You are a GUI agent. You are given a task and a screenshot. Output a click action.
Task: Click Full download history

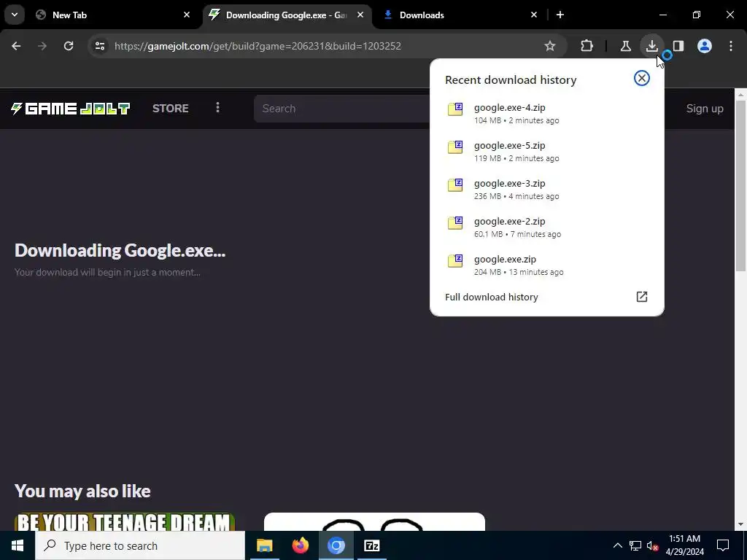[491, 297]
